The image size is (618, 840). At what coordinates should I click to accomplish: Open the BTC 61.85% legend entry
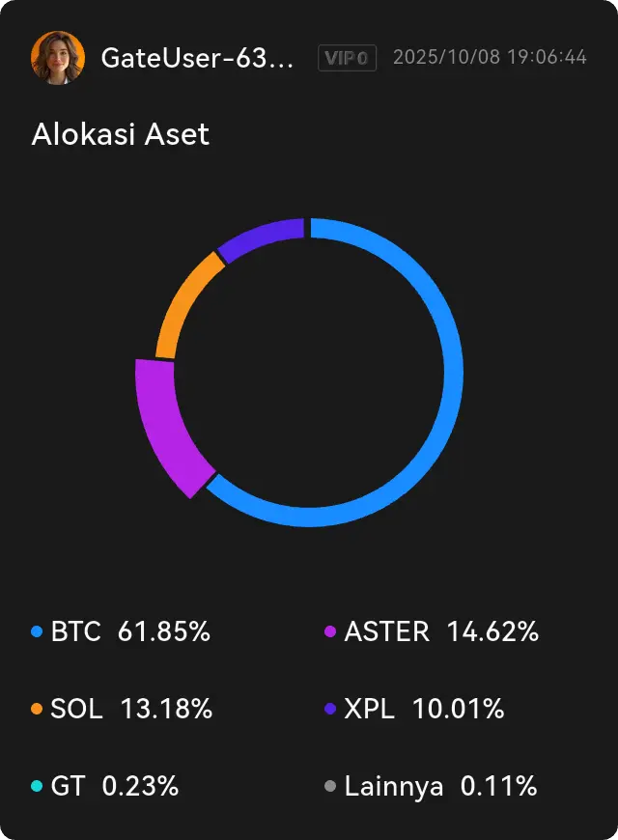[x=130, y=632]
